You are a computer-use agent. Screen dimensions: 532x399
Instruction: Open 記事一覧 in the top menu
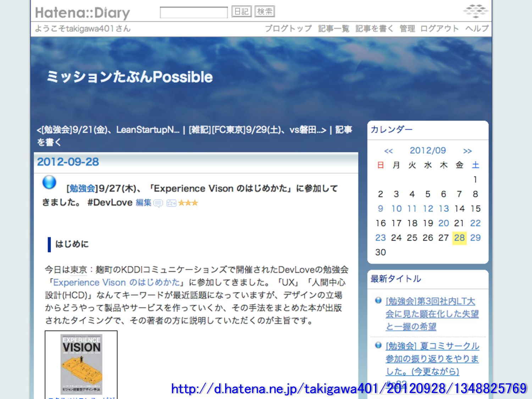(x=334, y=28)
